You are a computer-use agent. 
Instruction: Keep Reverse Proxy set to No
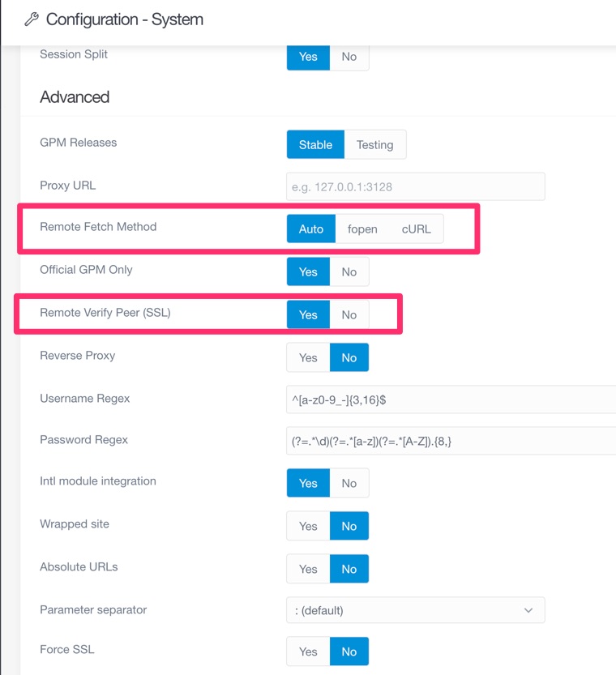[x=349, y=357]
